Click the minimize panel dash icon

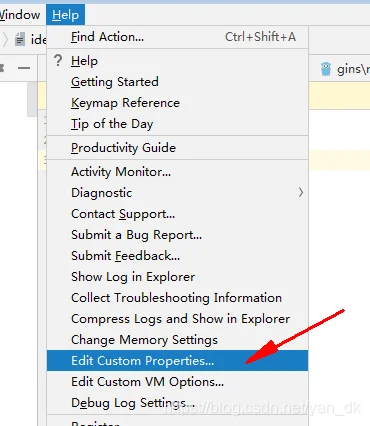point(24,68)
